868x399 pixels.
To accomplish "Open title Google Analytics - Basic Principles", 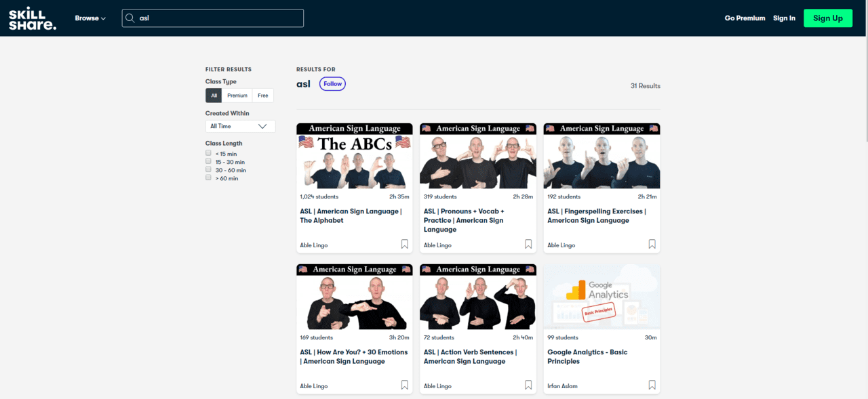I will tap(587, 356).
